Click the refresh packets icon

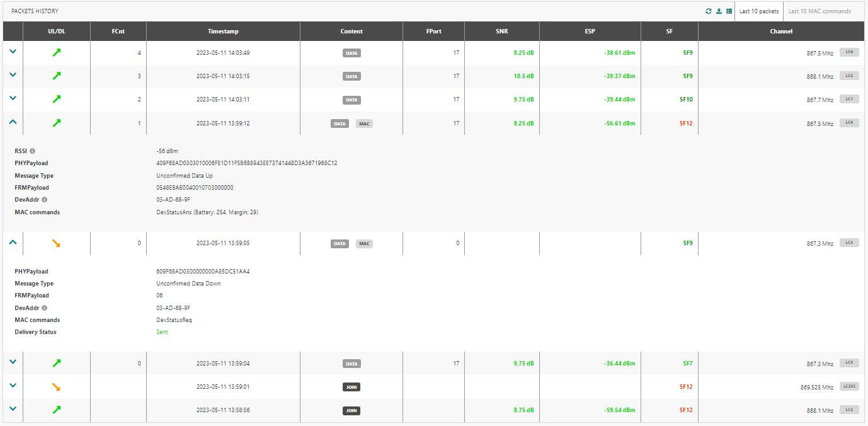pyautogui.click(x=709, y=11)
